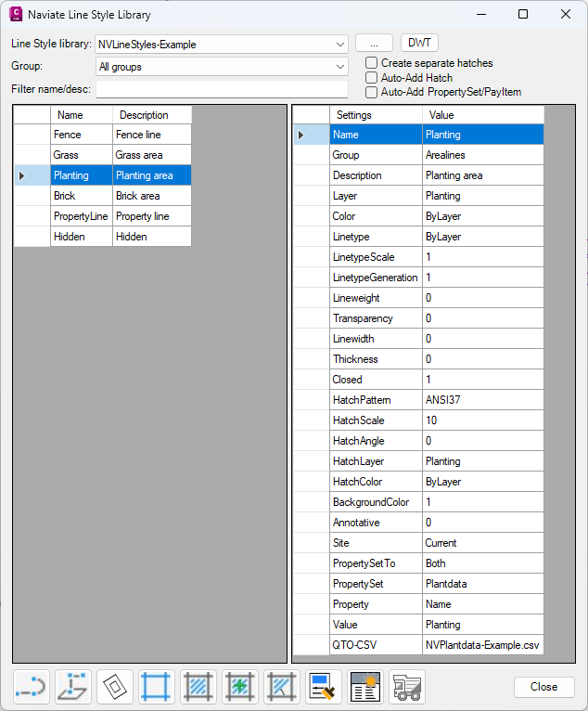Click the draw line on surface icon
Screen dimensions: 588x711
click(72, 687)
